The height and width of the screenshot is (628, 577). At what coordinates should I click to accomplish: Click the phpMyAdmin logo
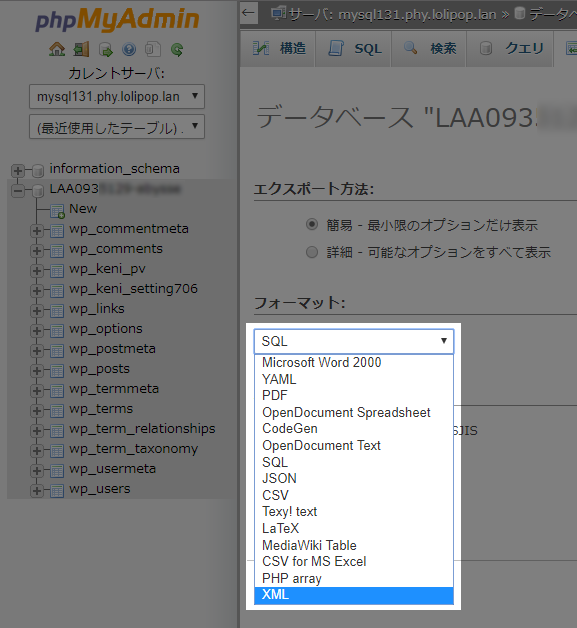pyautogui.click(x=117, y=19)
